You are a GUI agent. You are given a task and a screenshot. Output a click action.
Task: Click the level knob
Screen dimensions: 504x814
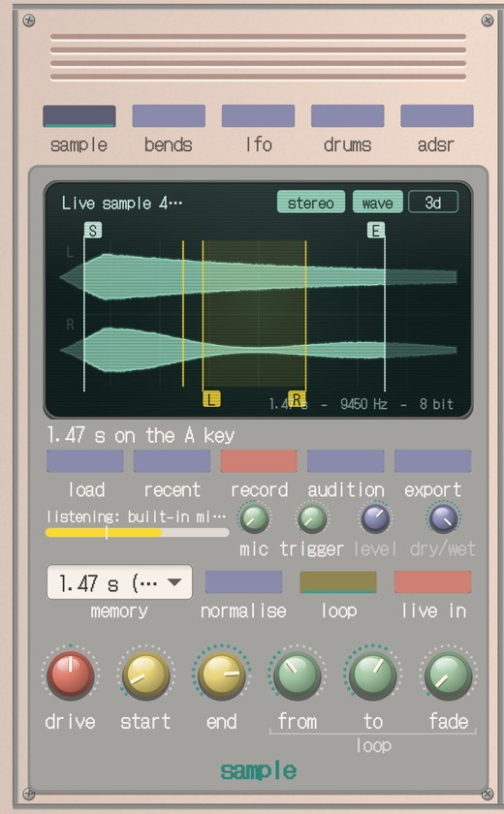[x=375, y=518]
